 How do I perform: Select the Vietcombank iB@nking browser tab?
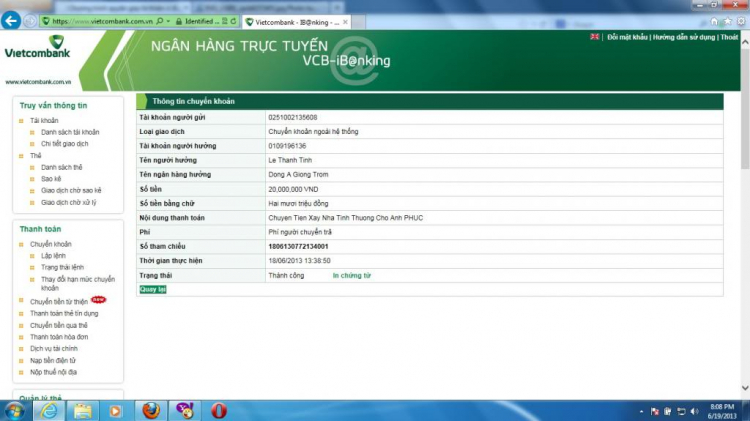tap(297, 22)
